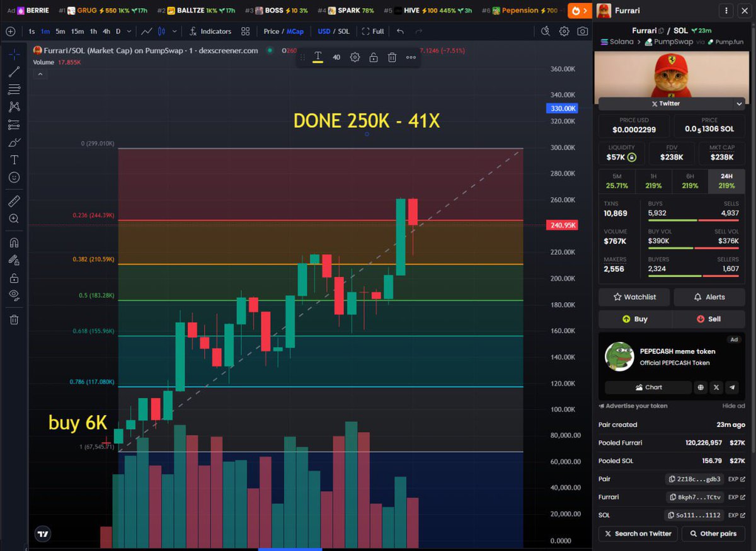Image resolution: width=756 pixels, height=551 pixels.
Task: Open the Indicators menu
Action: click(x=210, y=31)
